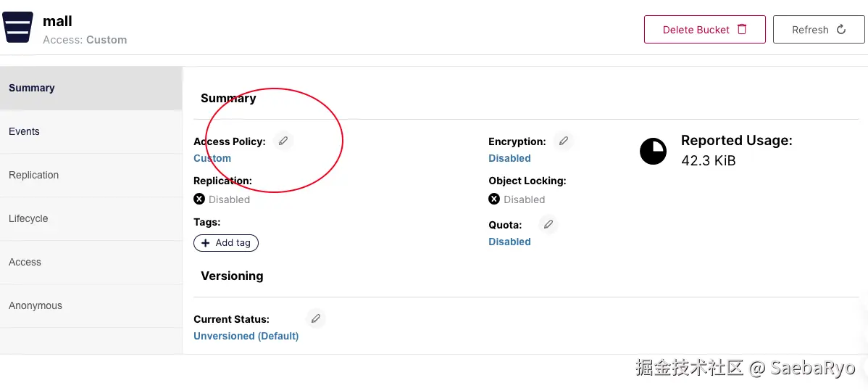Click the Replication disabled X icon
The image size is (868, 391).
(199, 199)
